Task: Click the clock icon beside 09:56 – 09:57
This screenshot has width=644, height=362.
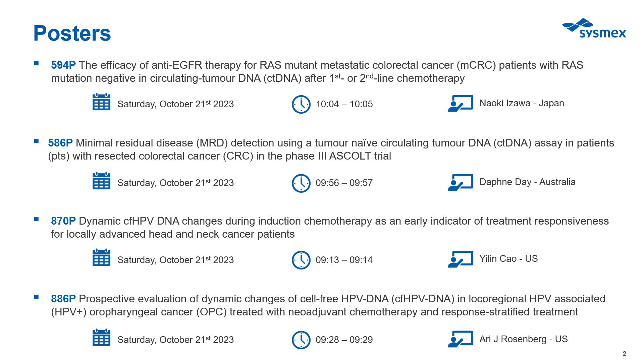Action: coord(301,183)
